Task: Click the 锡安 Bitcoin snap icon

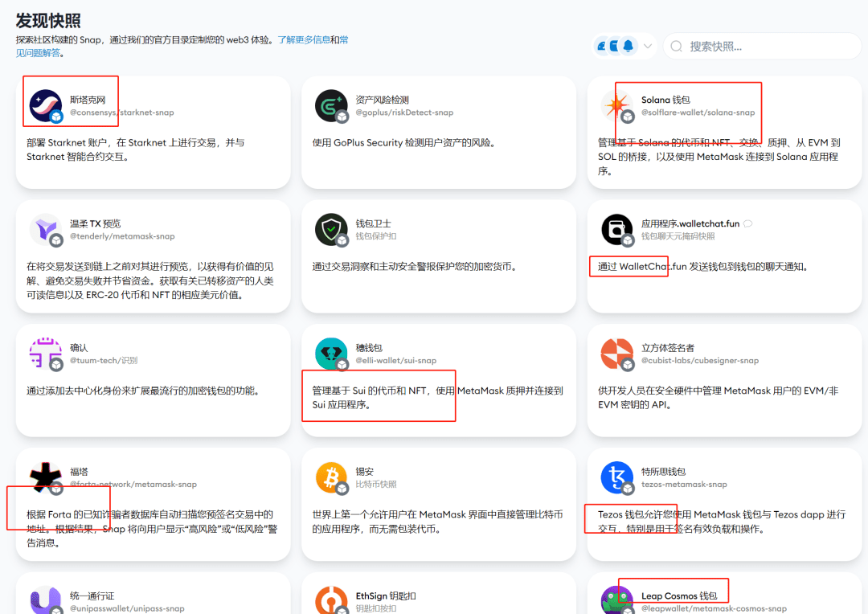Action: [x=332, y=477]
